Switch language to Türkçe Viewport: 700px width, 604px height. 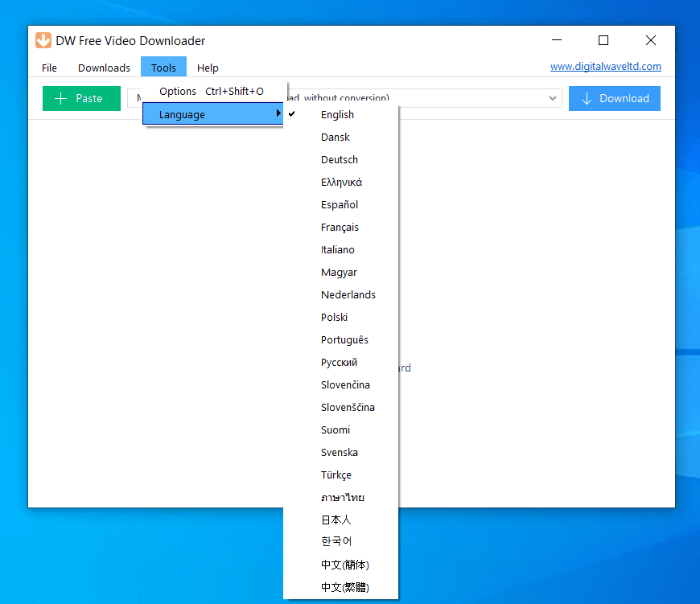(340, 475)
